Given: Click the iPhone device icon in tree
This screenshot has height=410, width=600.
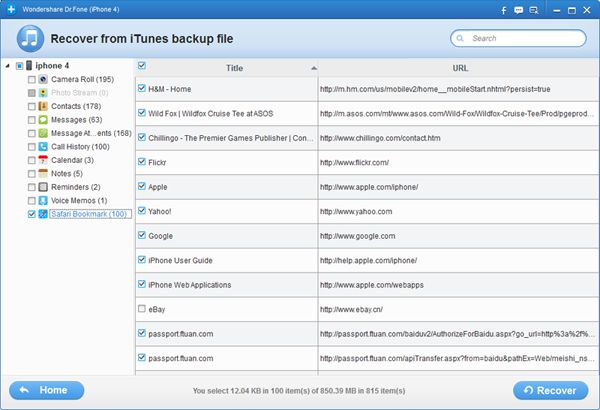Looking at the screenshot, I should [29, 65].
